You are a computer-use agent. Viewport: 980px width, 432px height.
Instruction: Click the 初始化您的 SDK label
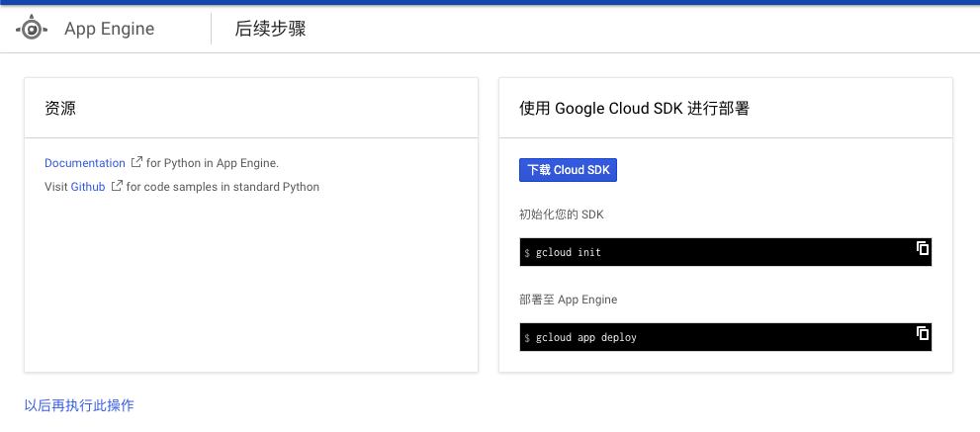(562, 215)
